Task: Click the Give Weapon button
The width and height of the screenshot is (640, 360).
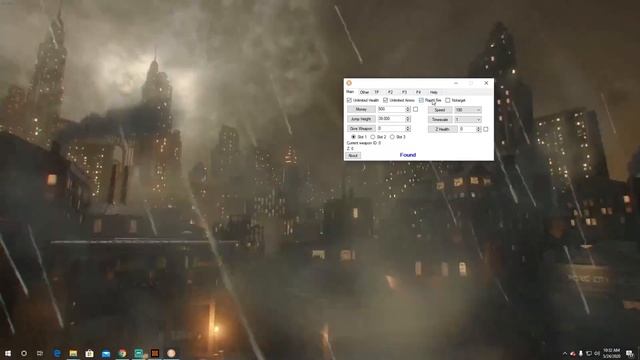Action: (x=361, y=129)
